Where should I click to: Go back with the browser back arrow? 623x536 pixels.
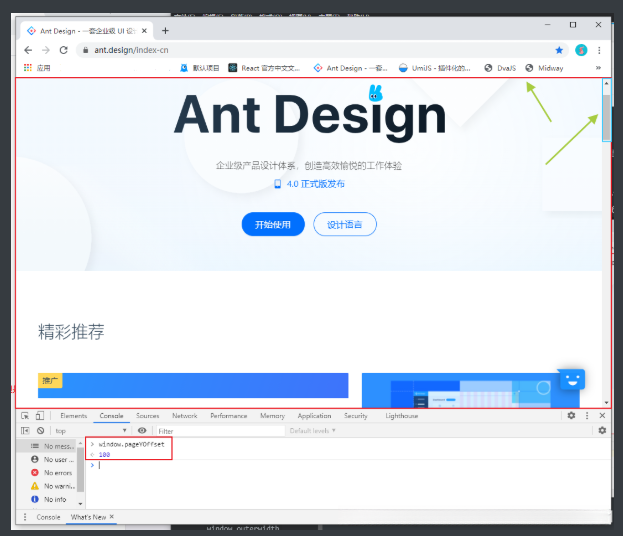28,50
